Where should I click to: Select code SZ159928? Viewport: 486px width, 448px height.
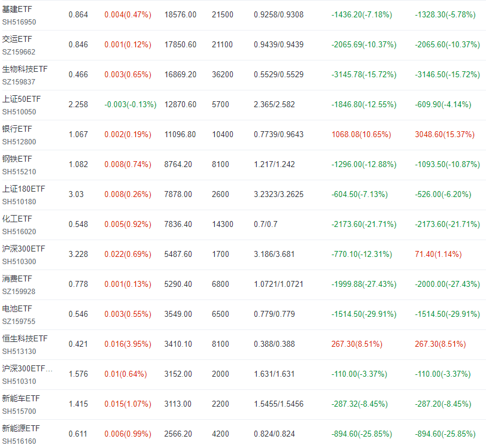[x=19, y=291]
